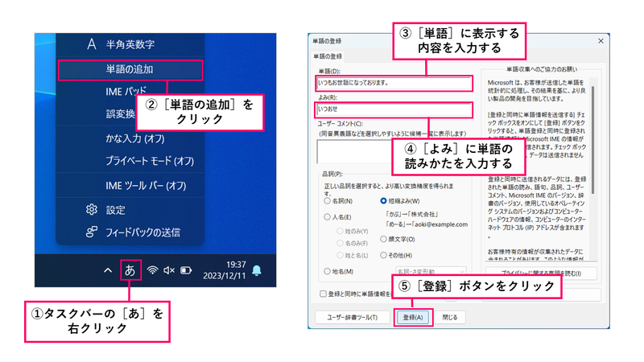Viewport: 644px width, 362px height.
Task: Select the 短縮よみ(W) radio button
Action: 383,200
